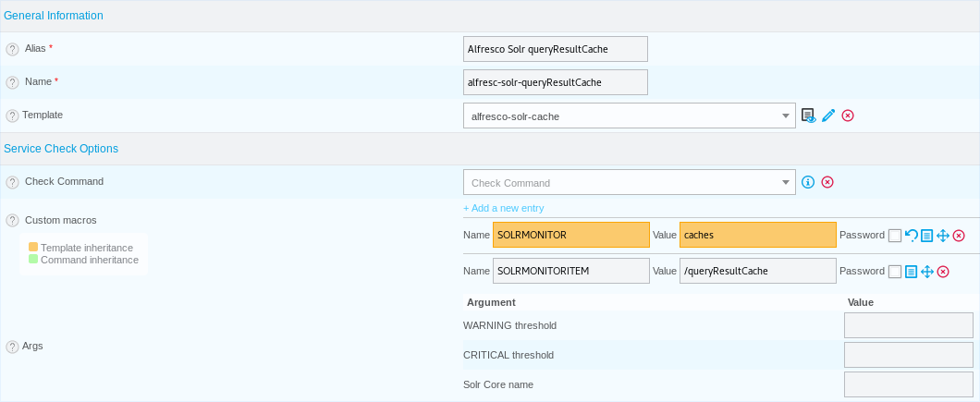980x402 pixels.
Task: Click the Solr Core name argument label
Action: [498, 384]
